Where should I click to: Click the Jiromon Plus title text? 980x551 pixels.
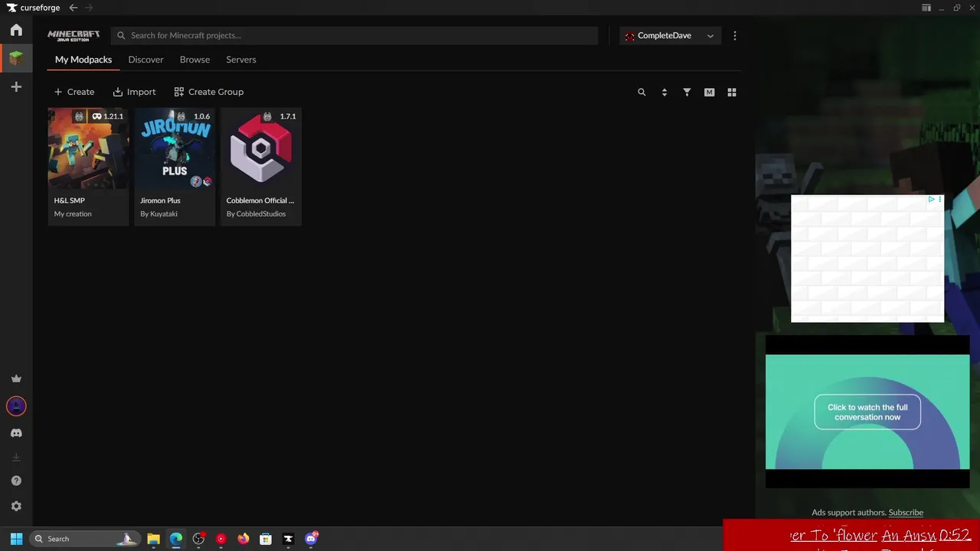click(x=160, y=201)
